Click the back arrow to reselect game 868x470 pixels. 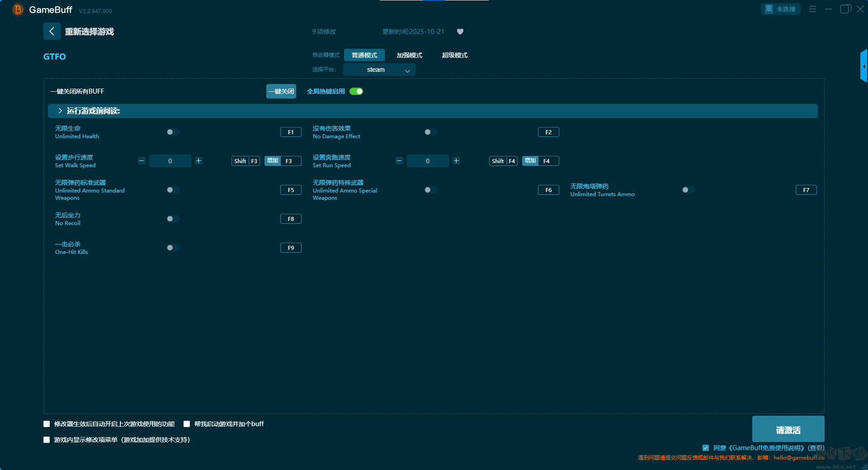tap(52, 31)
